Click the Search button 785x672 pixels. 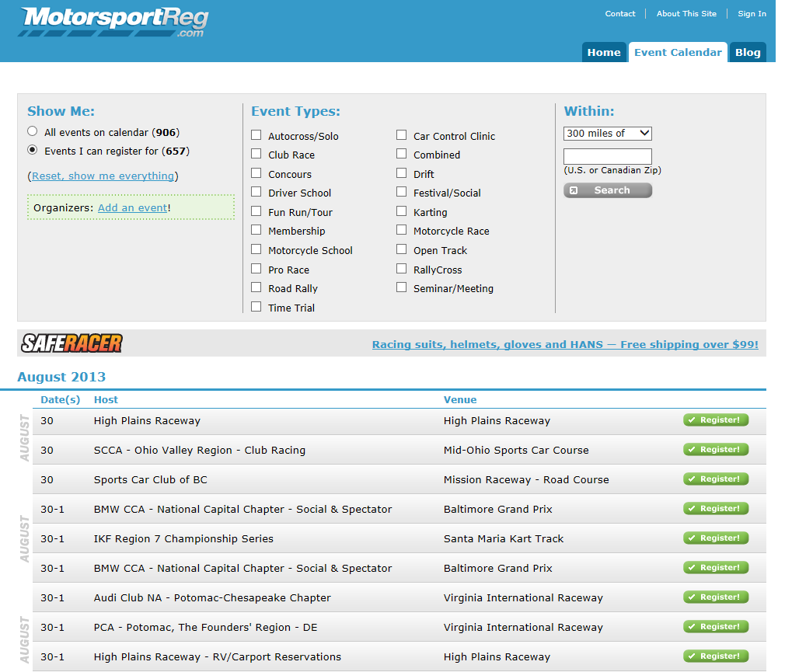608,190
